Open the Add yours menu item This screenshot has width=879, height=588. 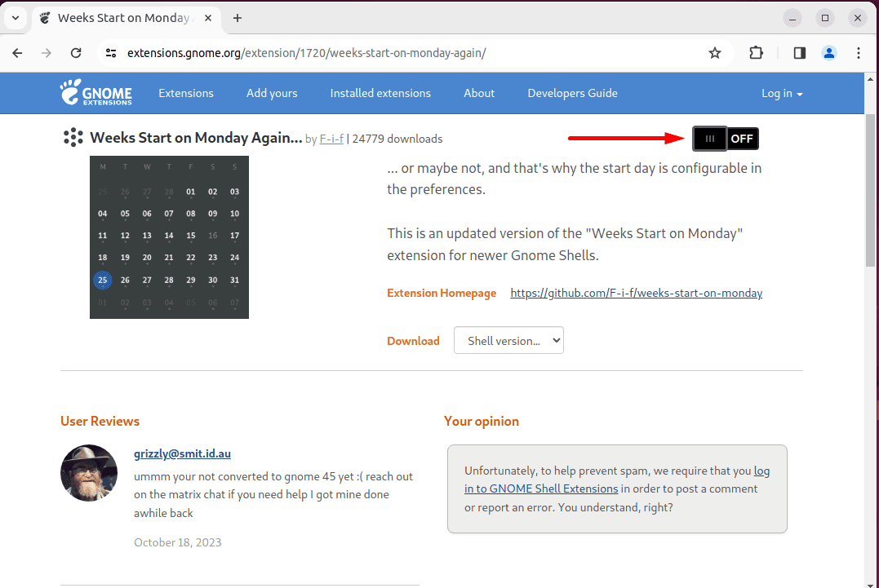(272, 94)
